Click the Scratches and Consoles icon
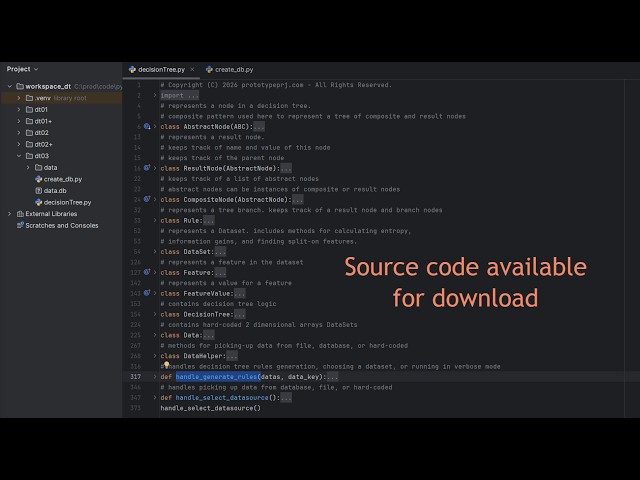 [20, 225]
